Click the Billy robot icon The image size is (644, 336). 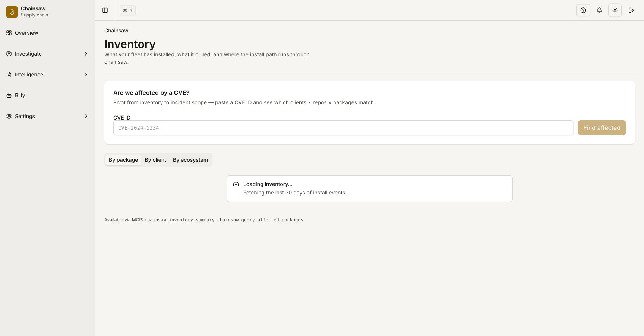tap(9, 95)
